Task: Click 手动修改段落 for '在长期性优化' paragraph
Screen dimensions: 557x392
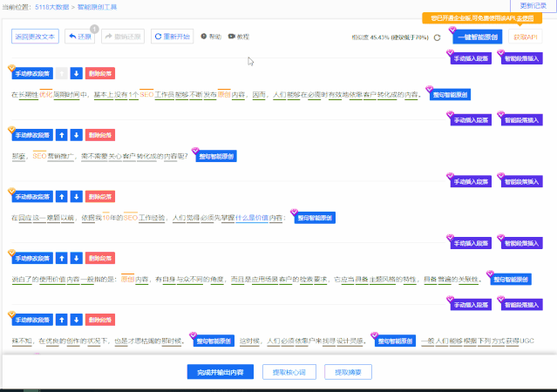Action: (32, 73)
